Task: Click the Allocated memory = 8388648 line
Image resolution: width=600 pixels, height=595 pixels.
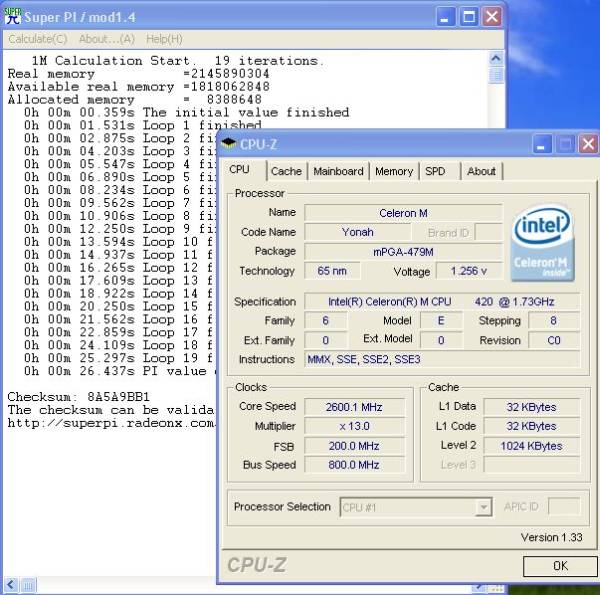Action: pyautogui.click(x=135, y=100)
